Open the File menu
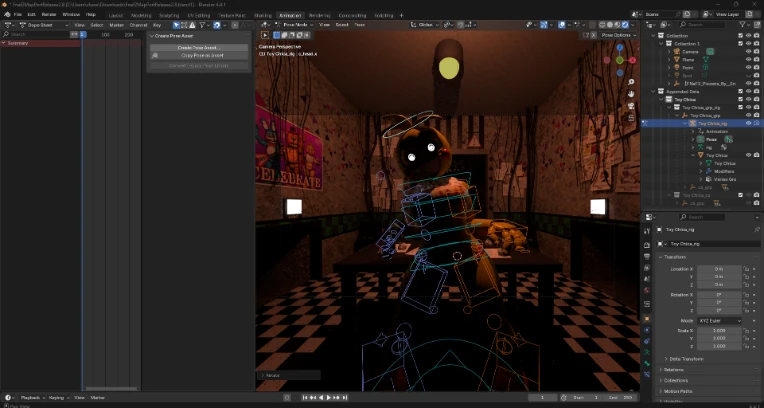 coord(18,15)
